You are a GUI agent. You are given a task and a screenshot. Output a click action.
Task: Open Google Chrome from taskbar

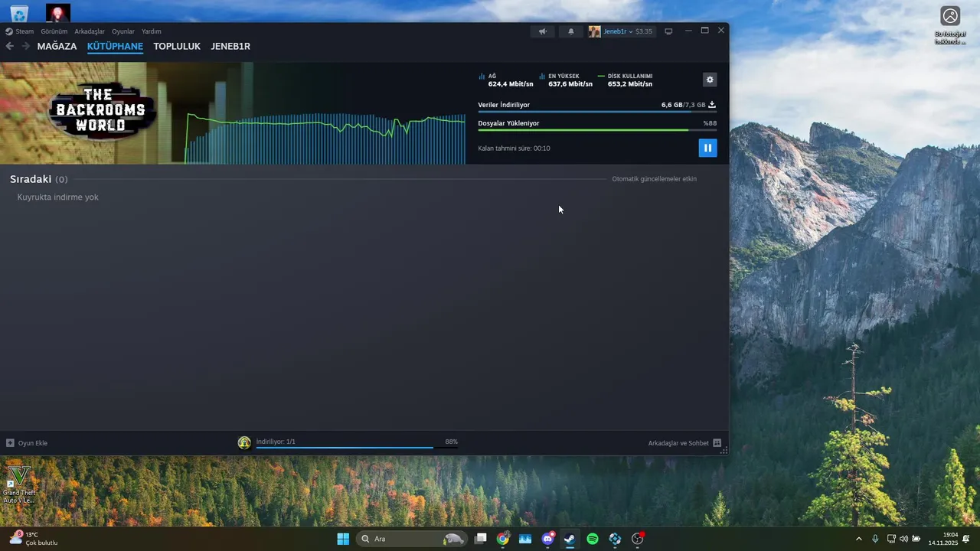tap(503, 539)
